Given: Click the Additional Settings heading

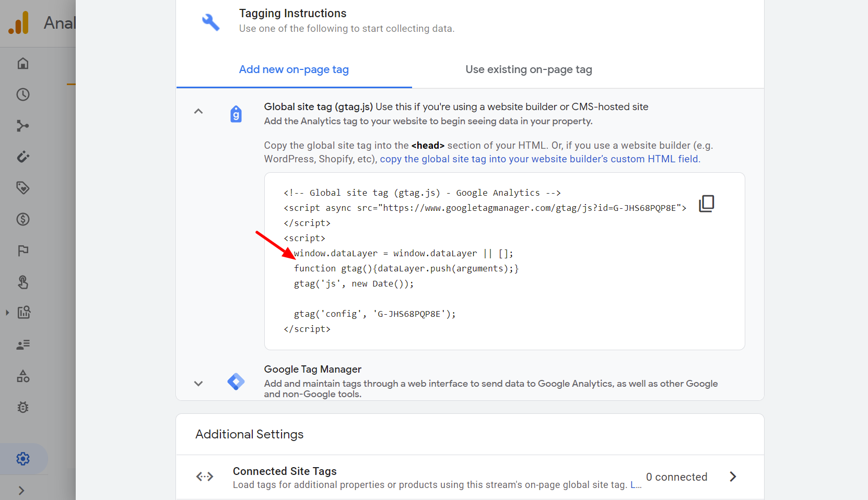Looking at the screenshot, I should point(250,434).
